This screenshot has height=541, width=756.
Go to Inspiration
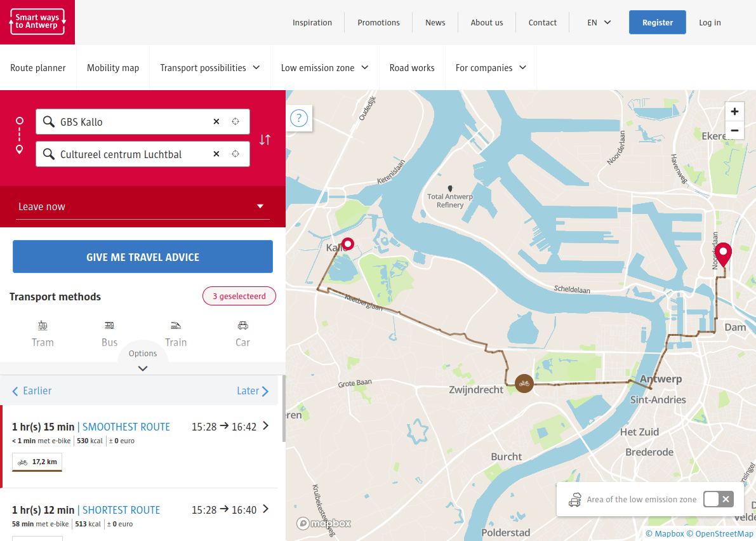pos(312,22)
